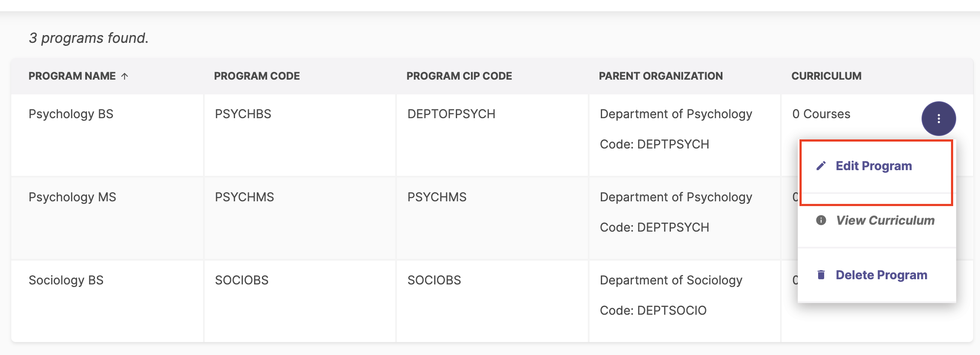Screen dimensions: 980x355
Task: Click the Parent Organization column header
Action: coord(661,76)
